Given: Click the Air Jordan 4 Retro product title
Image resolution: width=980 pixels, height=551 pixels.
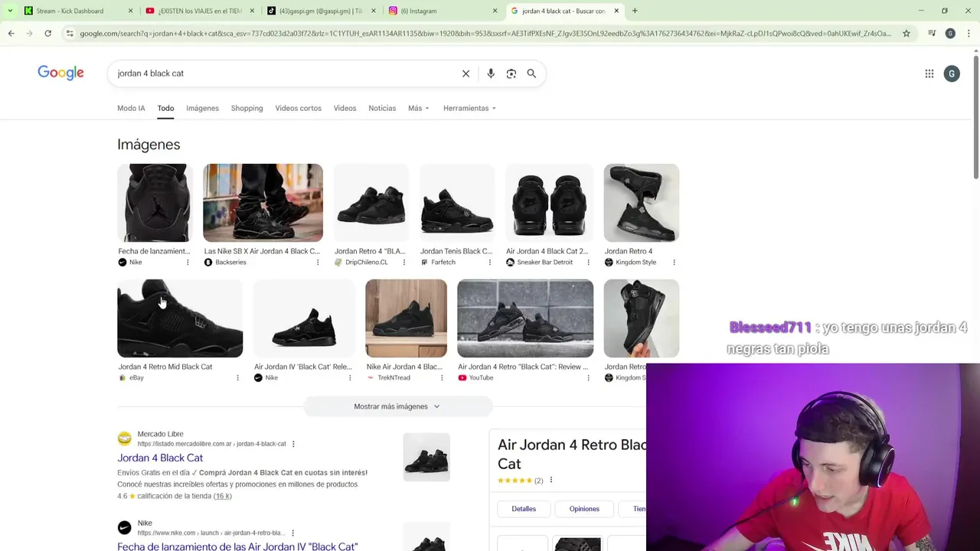Looking at the screenshot, I should coord(572,454).
